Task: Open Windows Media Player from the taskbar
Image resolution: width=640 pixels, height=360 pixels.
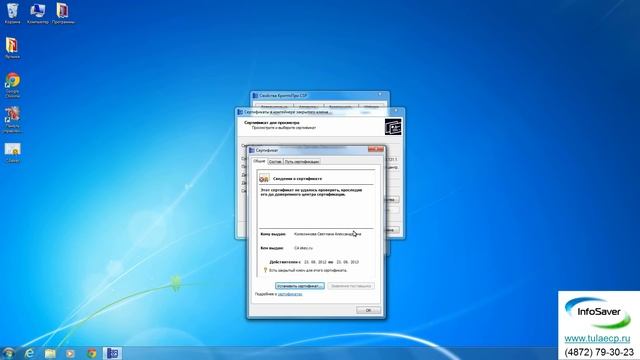Action: [x=70, y=353]
